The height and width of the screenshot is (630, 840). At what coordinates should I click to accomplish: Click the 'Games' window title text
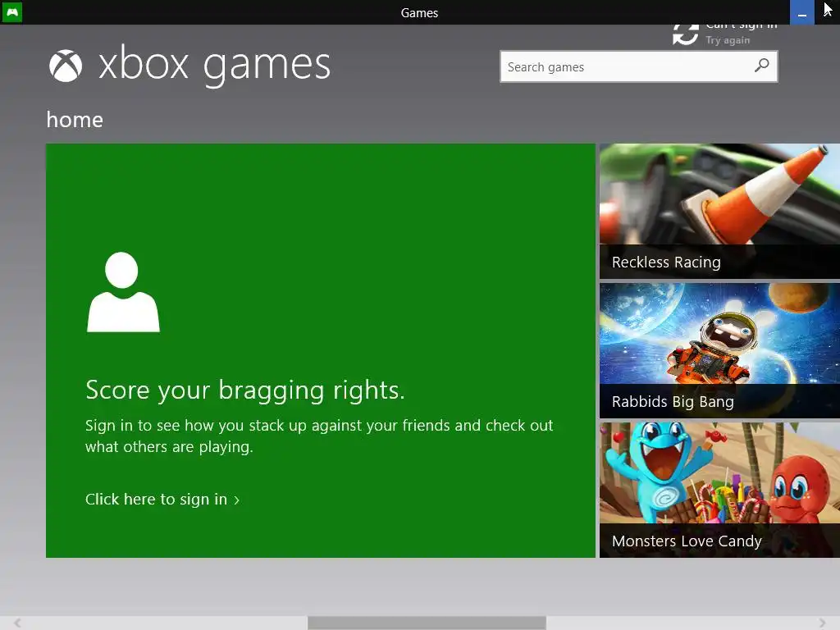coord(419,13)
